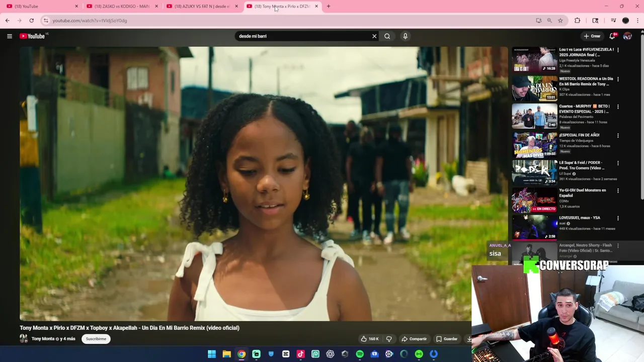This screenshot has height=362, width=644.
Task: Click the install-app icon in address bar
Action: click(539, 21)
